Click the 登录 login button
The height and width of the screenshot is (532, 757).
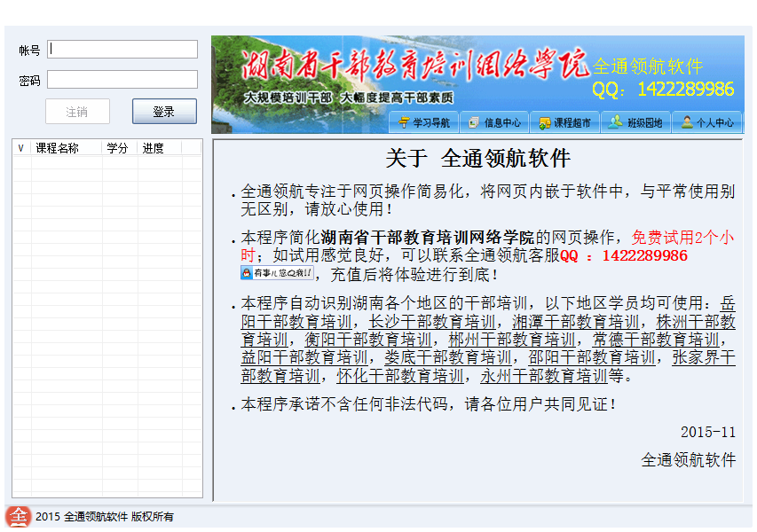tap(164, 112)
